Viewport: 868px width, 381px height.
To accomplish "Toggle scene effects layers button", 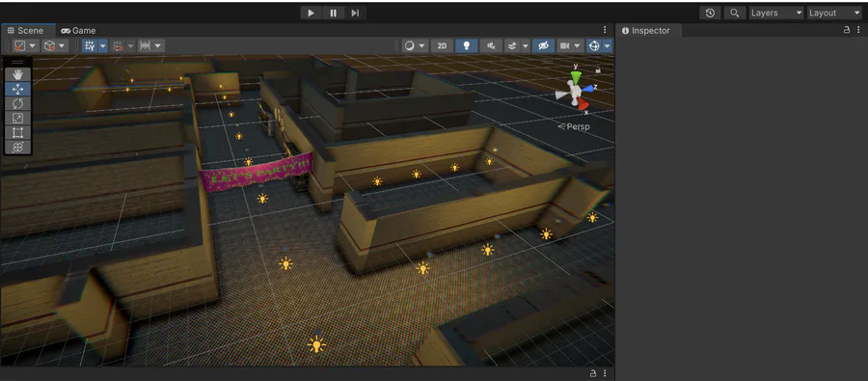I will pyautogui.click(x=512, y=46).
